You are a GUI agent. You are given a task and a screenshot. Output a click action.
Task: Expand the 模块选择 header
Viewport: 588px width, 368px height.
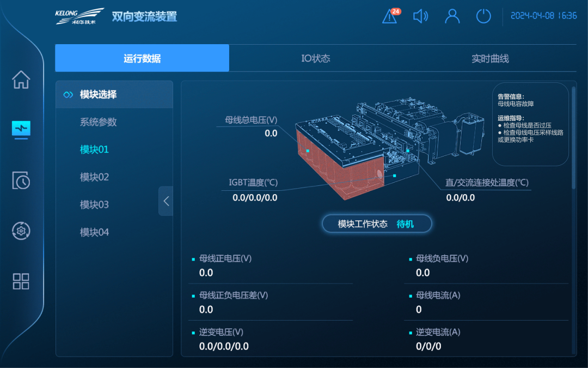[x=98, y=95]
